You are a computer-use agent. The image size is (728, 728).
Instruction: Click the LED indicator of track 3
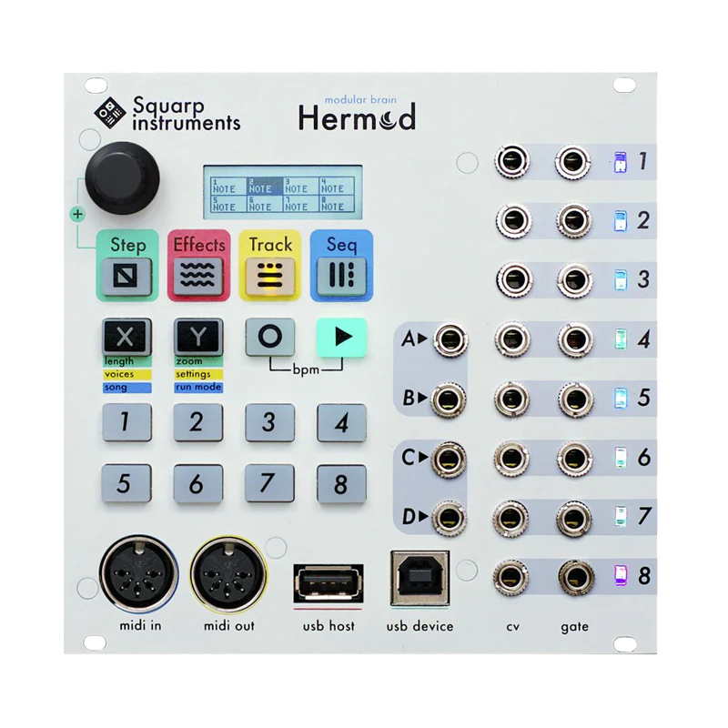click(x=621, y=280)
